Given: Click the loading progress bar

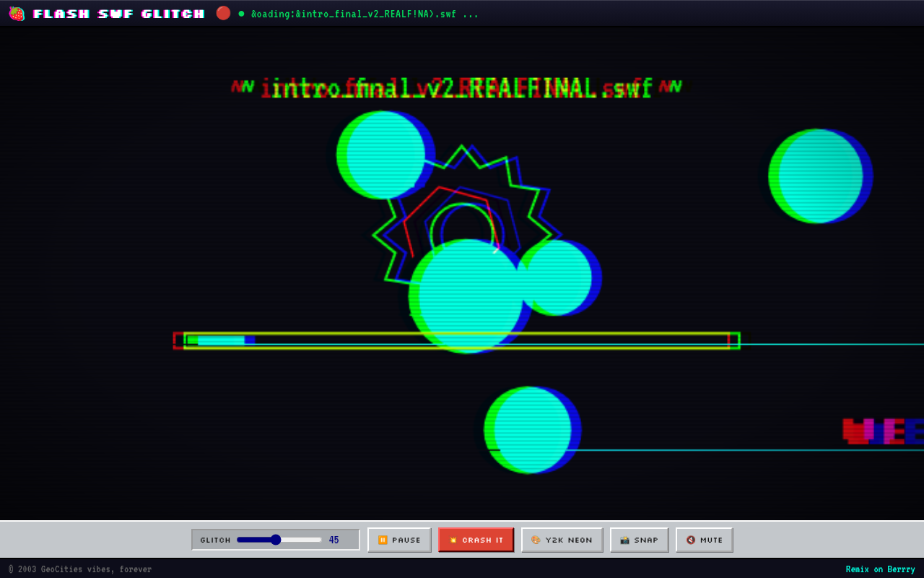Looking at the screenshot, I should pos(456,340).
